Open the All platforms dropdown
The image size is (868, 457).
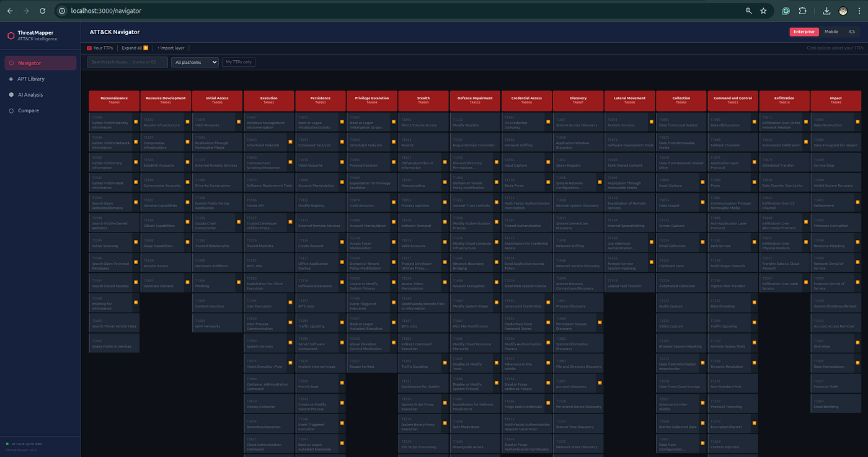coord(195,62)
